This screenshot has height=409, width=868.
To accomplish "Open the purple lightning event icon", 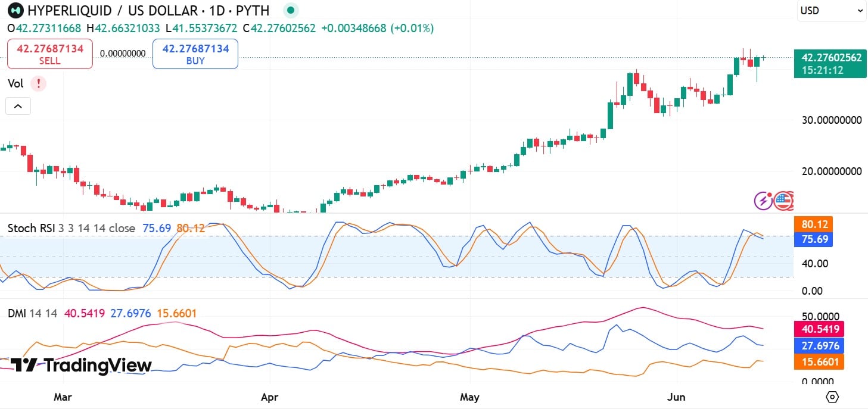I will click(x=764, y=201).
